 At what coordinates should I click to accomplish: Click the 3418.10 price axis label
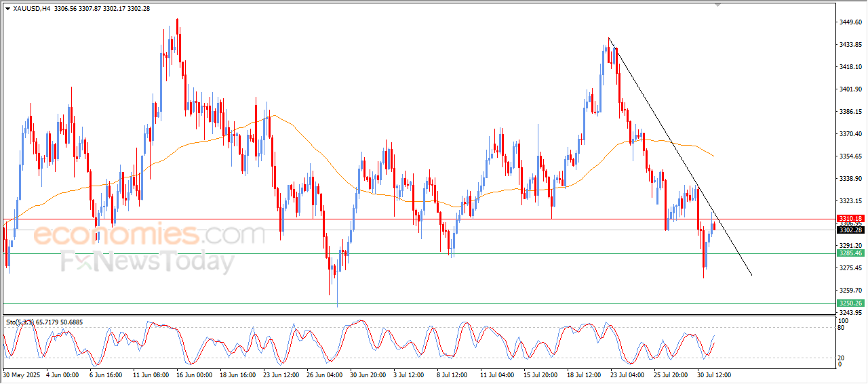(x=850, y=66)
